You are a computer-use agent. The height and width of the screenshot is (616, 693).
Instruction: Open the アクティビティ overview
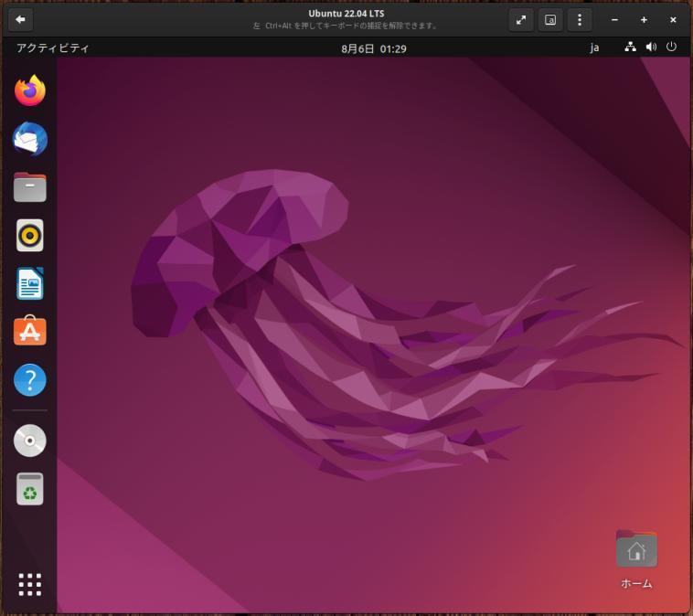[x=53, y=48]
